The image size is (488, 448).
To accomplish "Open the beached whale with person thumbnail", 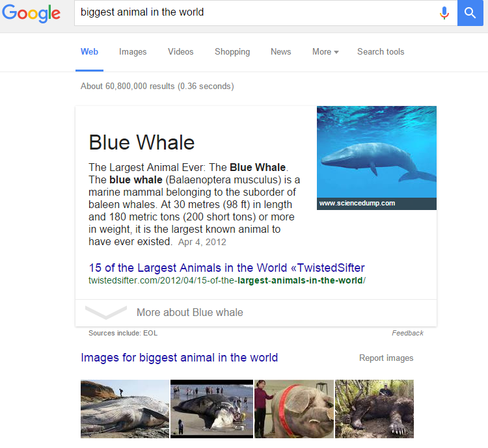I will pos(125,409).
